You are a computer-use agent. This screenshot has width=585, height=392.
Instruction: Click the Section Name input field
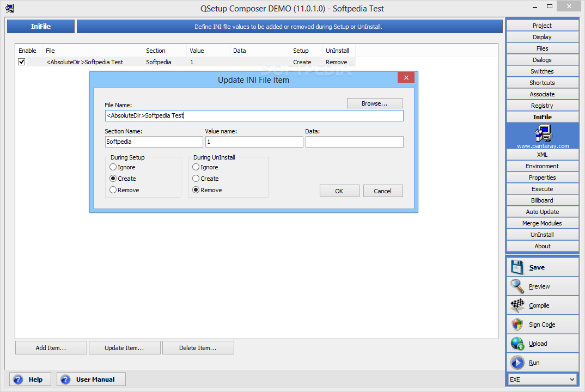154,142
